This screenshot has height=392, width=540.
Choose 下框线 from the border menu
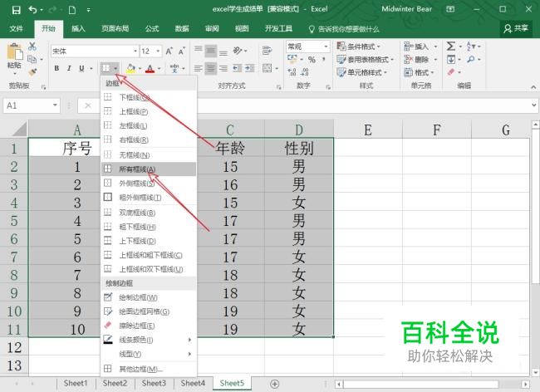click(149, 97)
